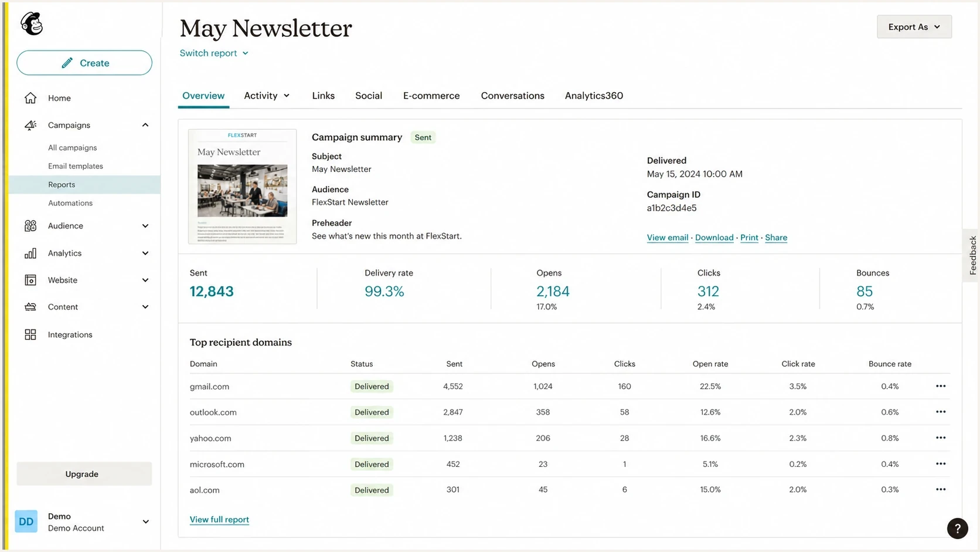Viewport: 980px width, 552px height.
Task: Click the Opens count 2,184
Action: point(553,292)
